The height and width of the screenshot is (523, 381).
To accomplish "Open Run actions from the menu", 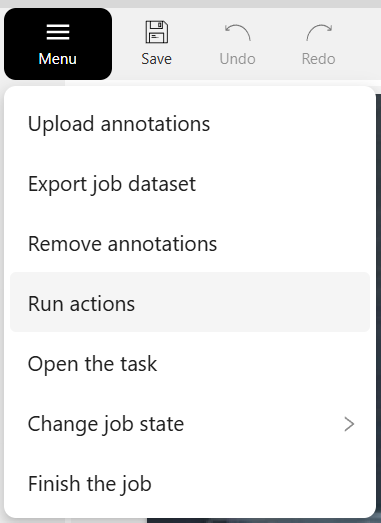I will (x=190, y=302).
